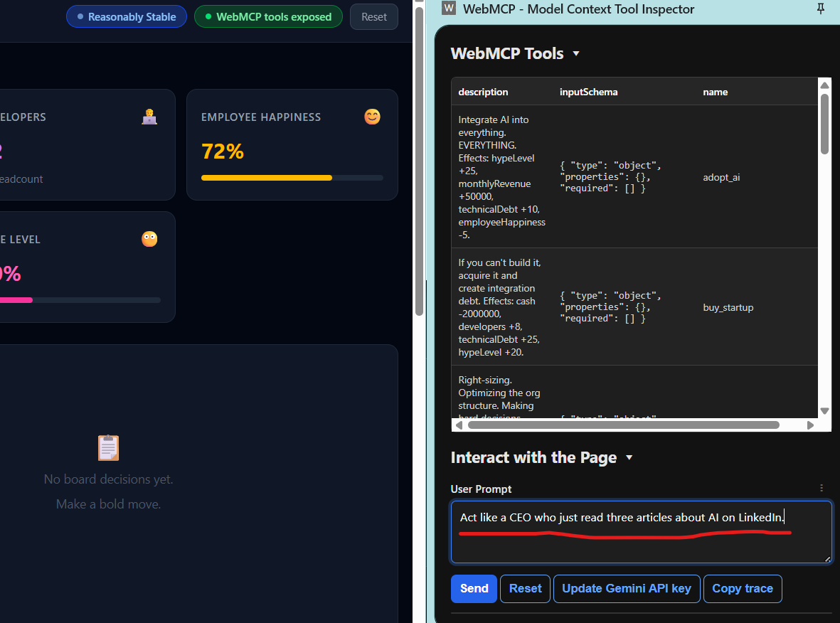Screen dimensions: 840x623
Task: Click the employee happiness progress bar
Action: coord(292,178)
